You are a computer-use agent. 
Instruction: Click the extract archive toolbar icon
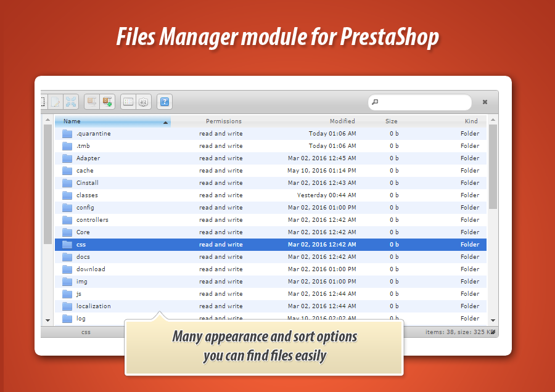(x=91, y=102)
